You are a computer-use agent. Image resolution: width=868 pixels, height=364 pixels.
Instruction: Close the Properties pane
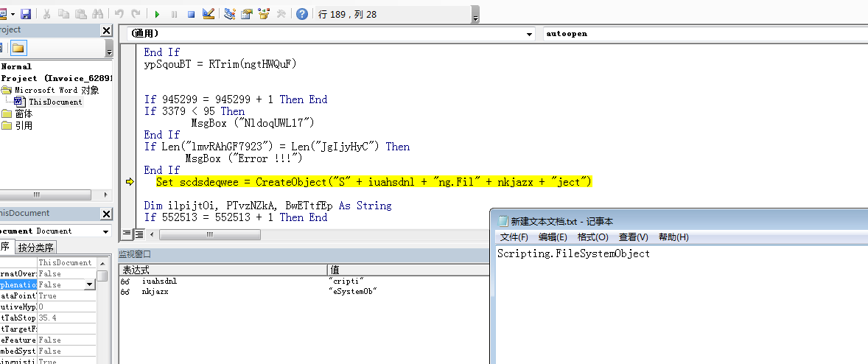click(106, 214)
